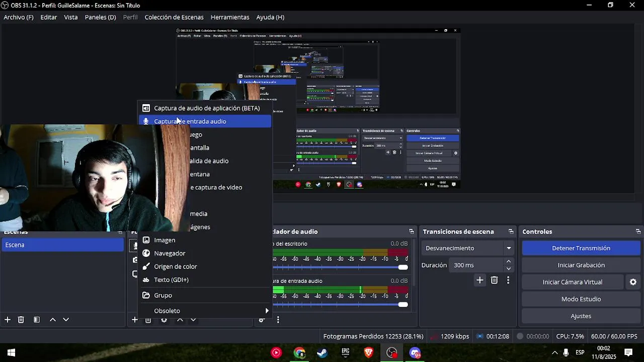
Task: Open the audio mixer three-dot menu
Action: 278,320
